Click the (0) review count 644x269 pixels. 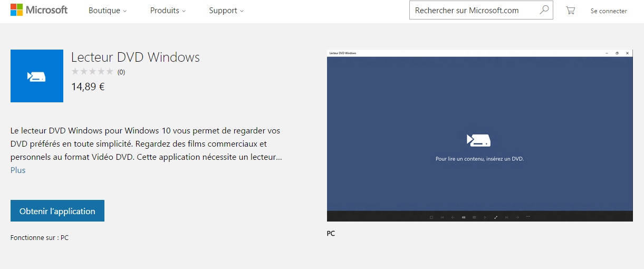coord(121,72)
